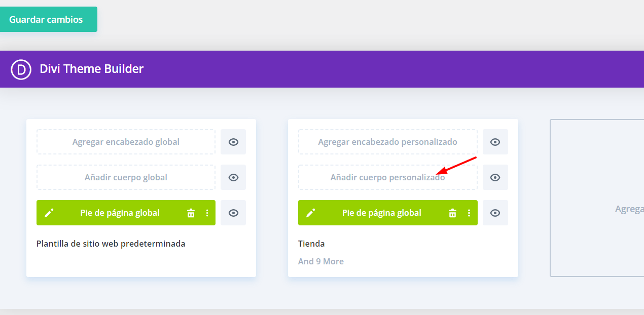644x315 pixels.
Task: Click the Tienda template name
Action: [x=311, y=244]
